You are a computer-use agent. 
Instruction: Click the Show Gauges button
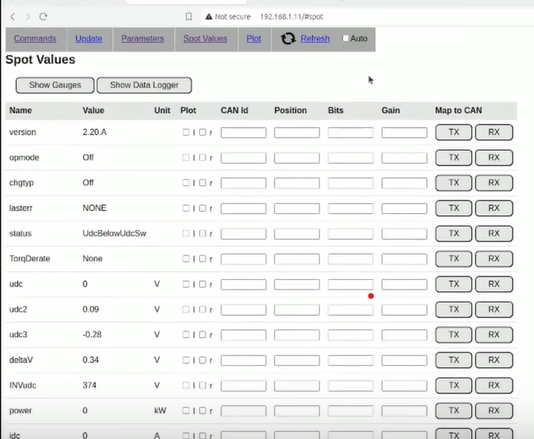coord(55,85)
